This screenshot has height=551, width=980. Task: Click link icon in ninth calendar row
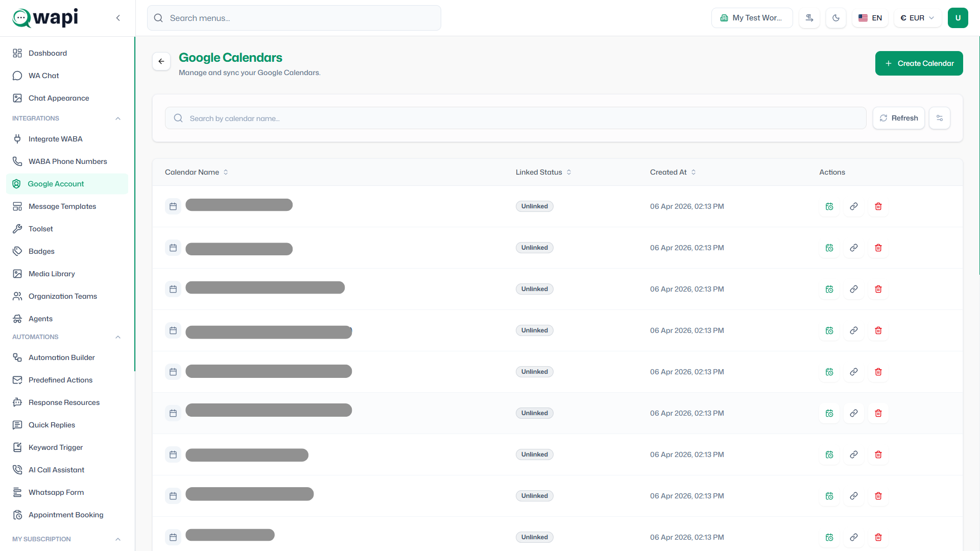point(854,537)
